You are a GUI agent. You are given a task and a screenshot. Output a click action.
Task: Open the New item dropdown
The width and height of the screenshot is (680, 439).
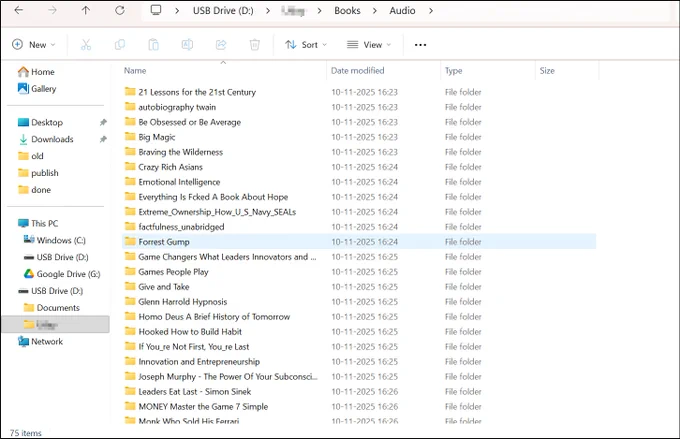34,44
